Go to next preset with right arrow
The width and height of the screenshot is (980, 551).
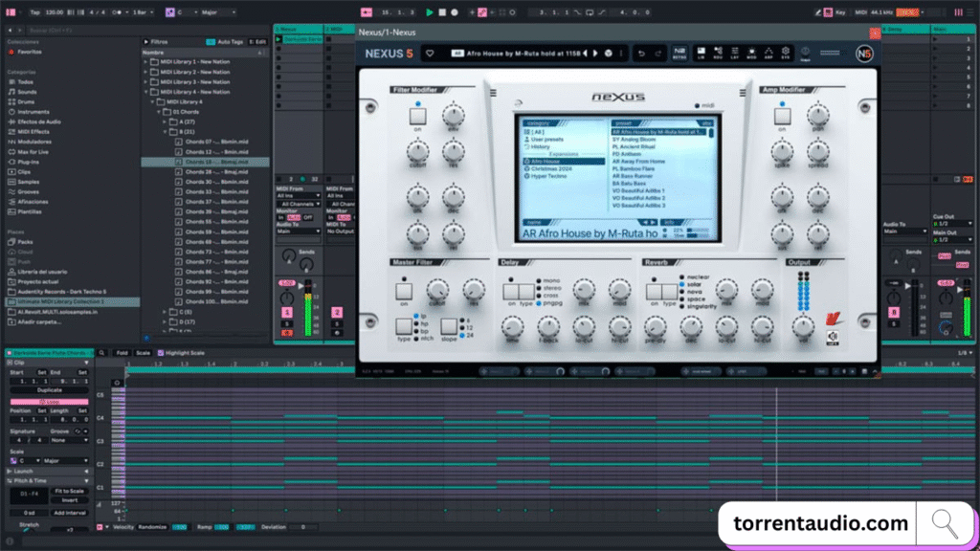(x=595, y=54)
